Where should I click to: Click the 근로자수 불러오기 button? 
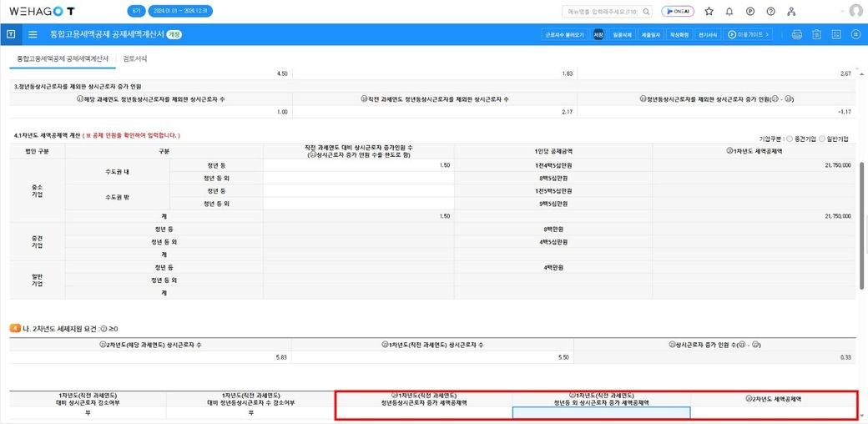click(x=564, y=34)
